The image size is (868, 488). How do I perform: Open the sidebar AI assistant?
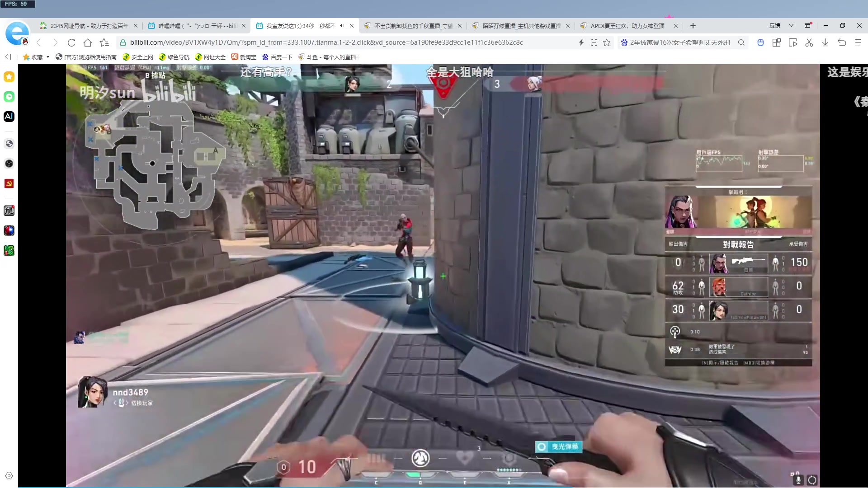9,117
